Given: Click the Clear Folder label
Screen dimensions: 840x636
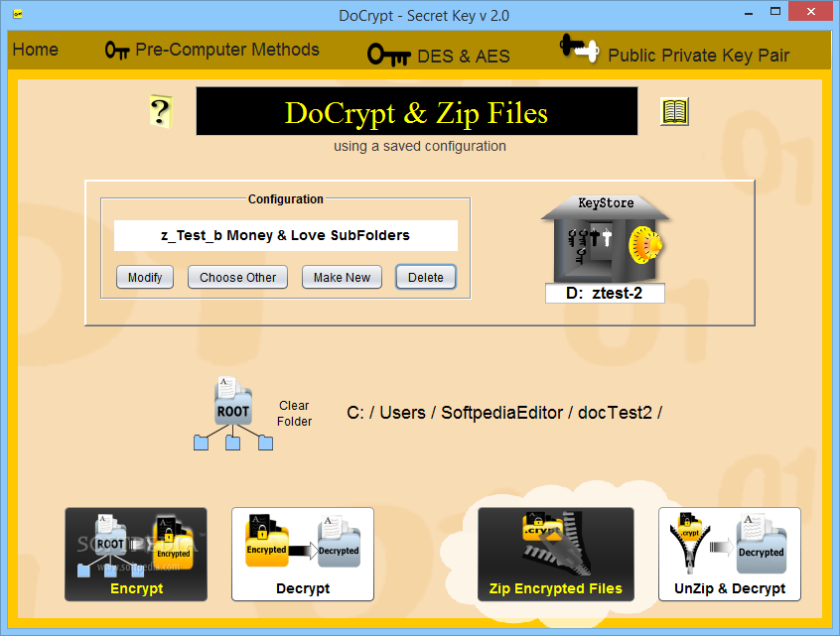Looking at the screenshot, I should click(294, 414).
